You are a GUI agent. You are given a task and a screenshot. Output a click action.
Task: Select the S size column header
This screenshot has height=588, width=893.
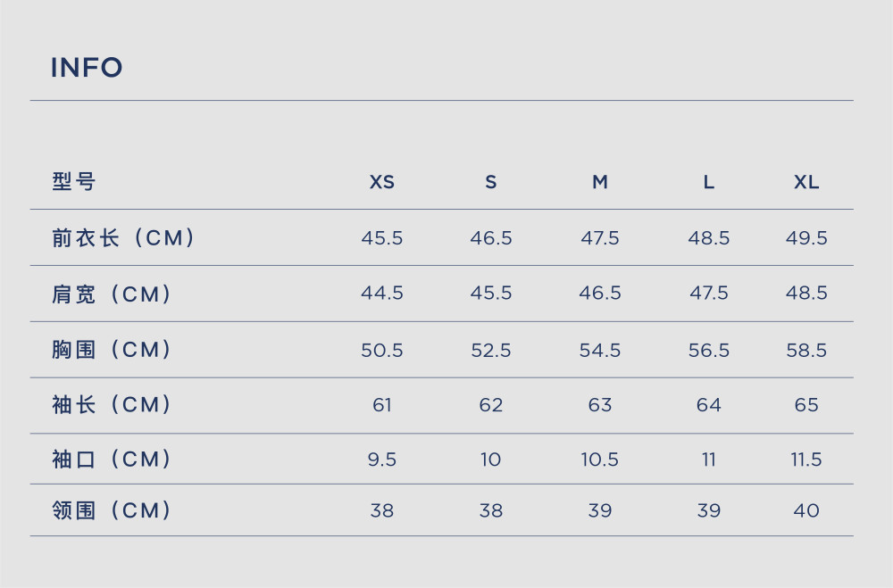[x=490, y=182]
